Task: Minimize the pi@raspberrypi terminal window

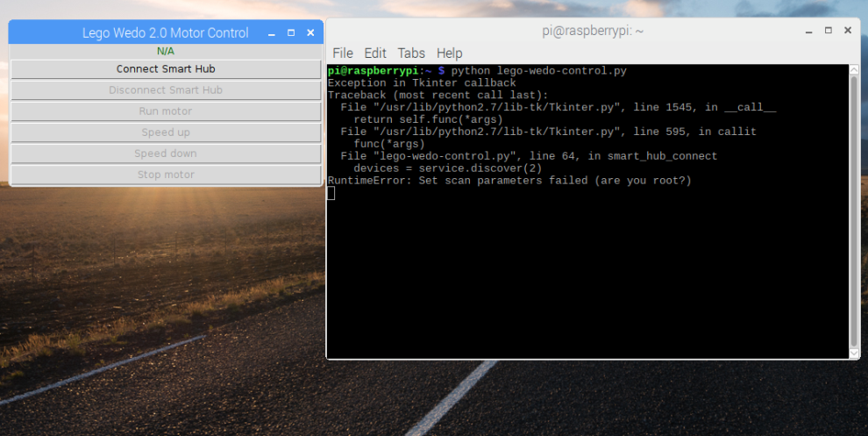Action: pyautogui.click(x=809, y=31)
